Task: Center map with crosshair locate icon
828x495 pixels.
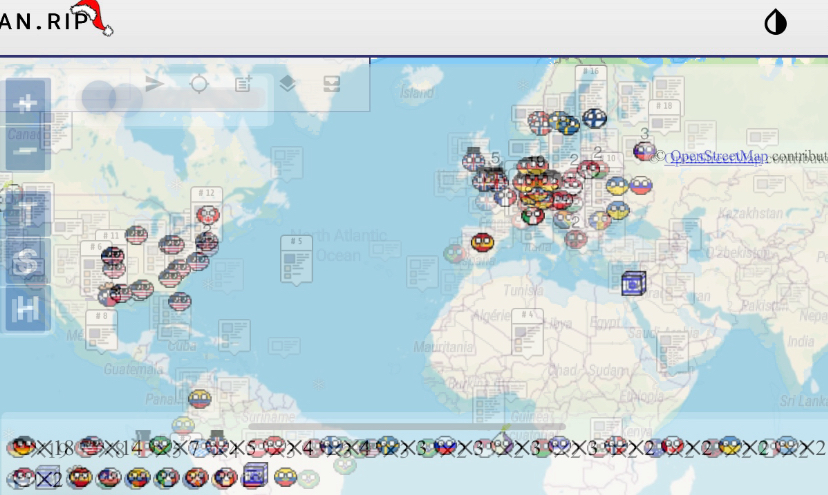Action: [x=199, y=84]
